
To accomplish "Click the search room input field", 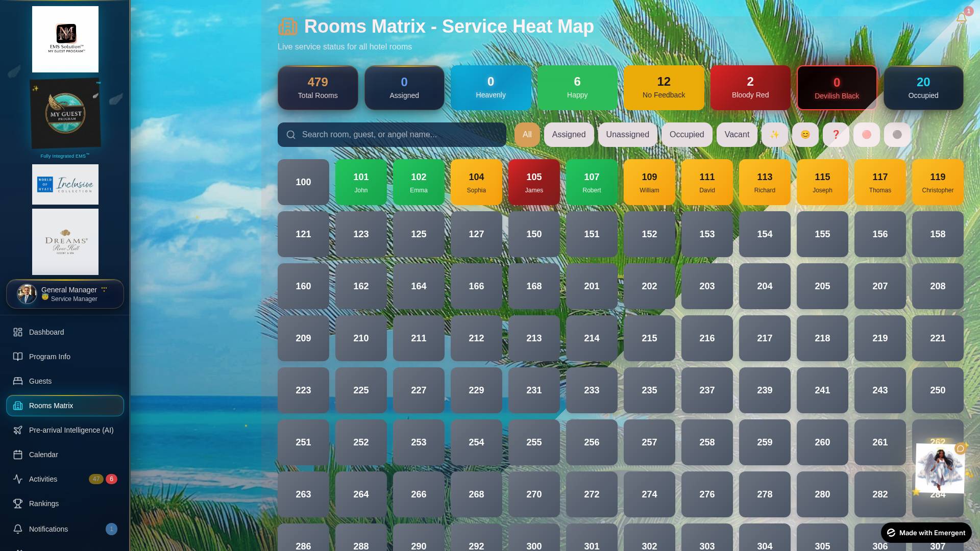I will (392, 135).
